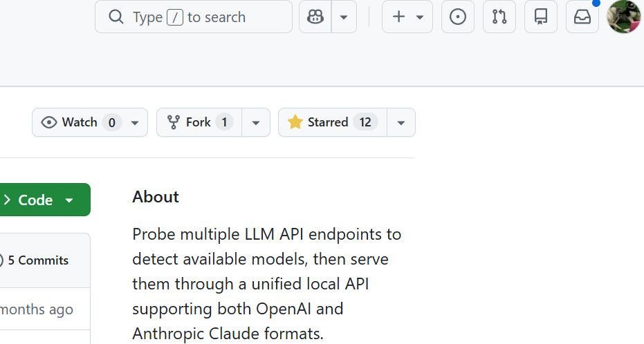Image resolution: width=644 pixels, height=344 pixels.
Task: Click the yellow star icon
Action: [295, 122]
